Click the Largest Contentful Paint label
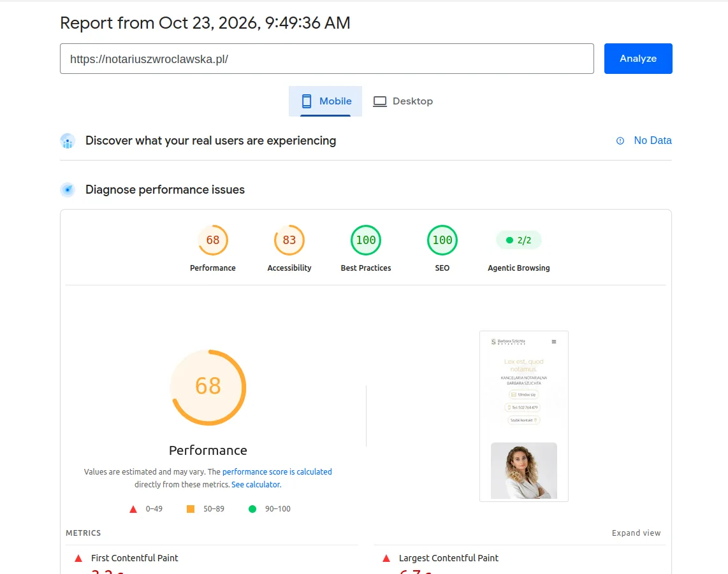This screenshot has height=574, width=728. click(x=449, y=558)
